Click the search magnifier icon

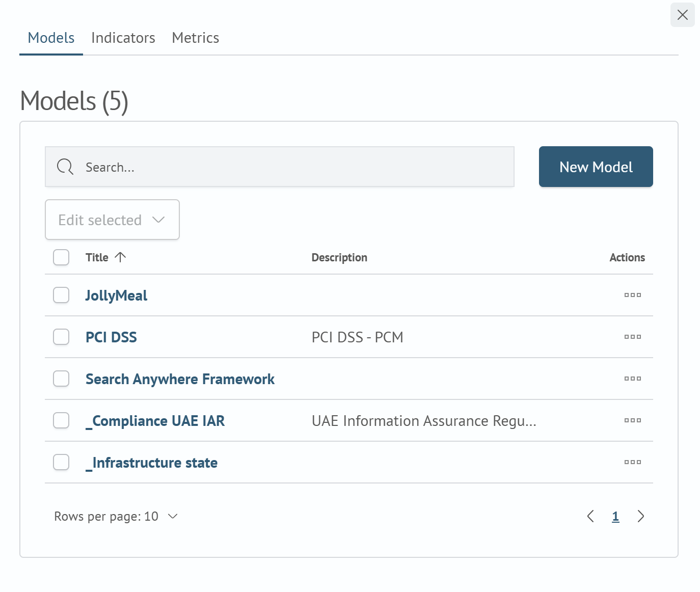coord(65,167)
